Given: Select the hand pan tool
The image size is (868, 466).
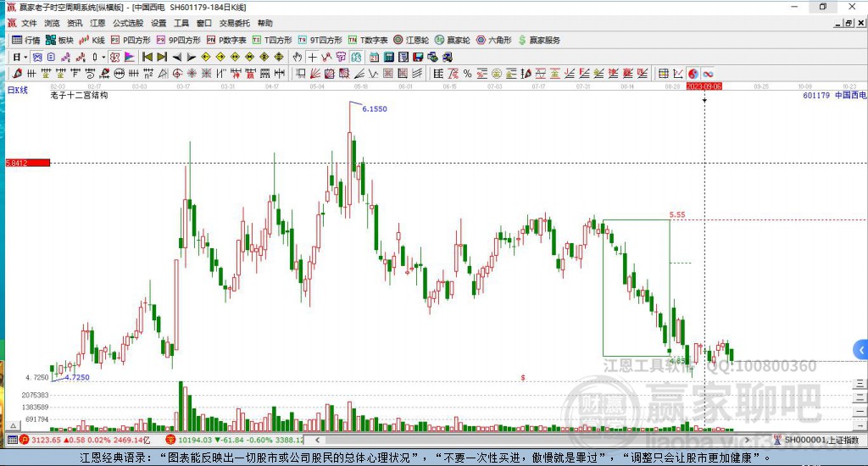Looking at the screenshot, I should pos(298,57).
